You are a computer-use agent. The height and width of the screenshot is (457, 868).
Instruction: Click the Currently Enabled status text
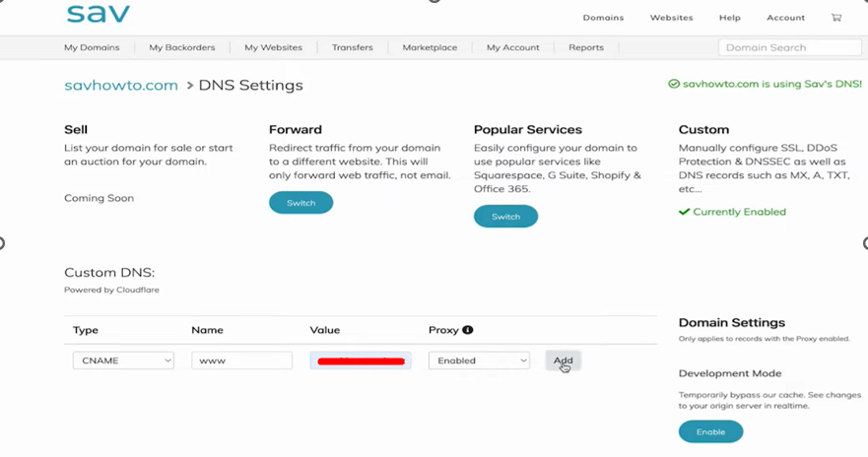732,212
